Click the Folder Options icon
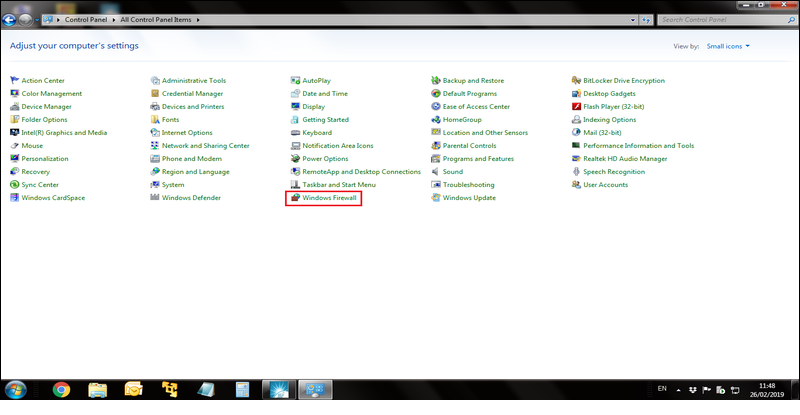Viewport: 800px width, 415px height. (x=14, y=119)
